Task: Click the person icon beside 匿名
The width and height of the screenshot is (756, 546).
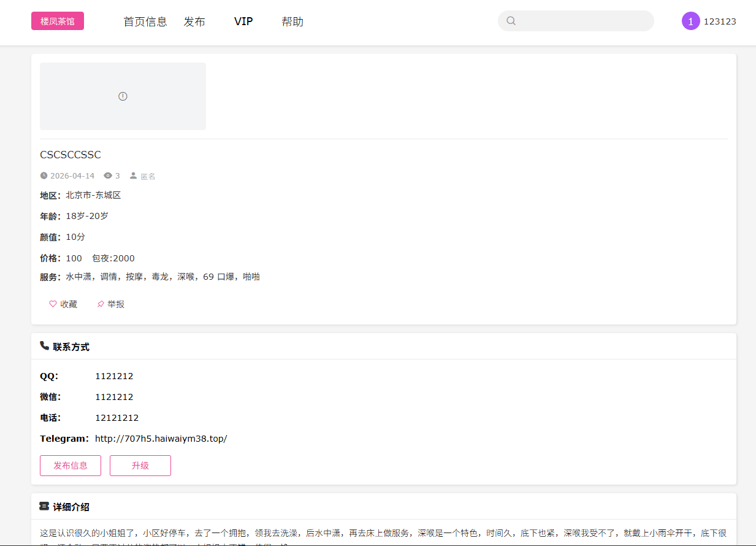Action: point(133,175)
